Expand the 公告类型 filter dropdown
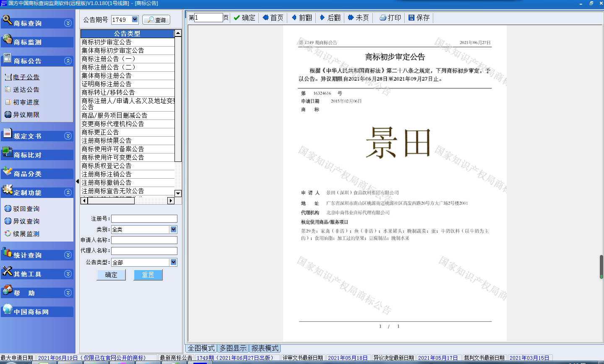Viewport: 604px width, 364px height. 173,262
